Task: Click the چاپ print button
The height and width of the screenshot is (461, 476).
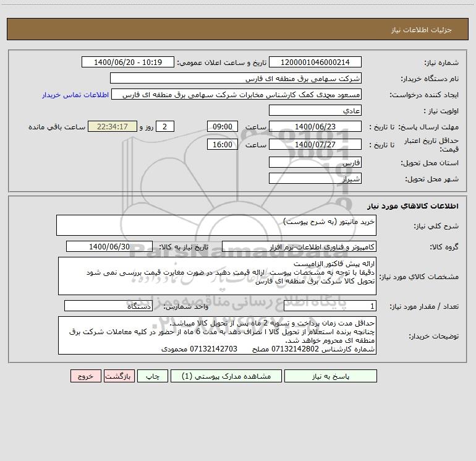Action: tap(153, 376)
